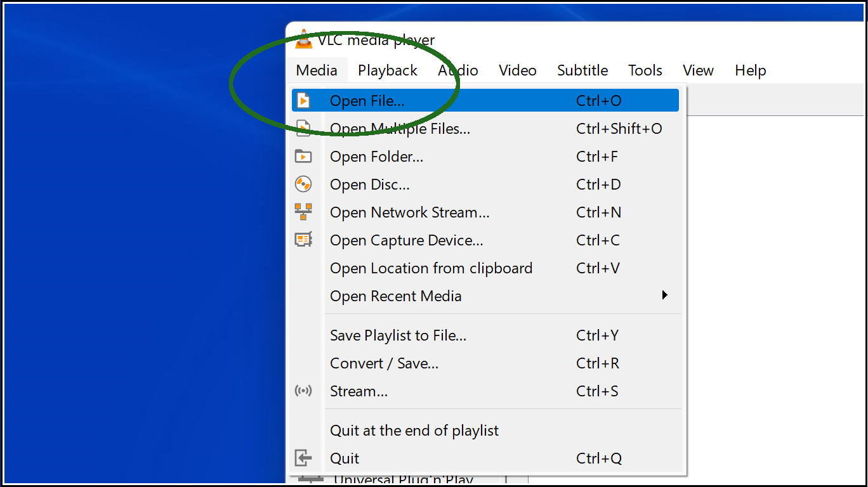Click the Open File icon in Media menu

pyautogui.click(x=304, y=100)
